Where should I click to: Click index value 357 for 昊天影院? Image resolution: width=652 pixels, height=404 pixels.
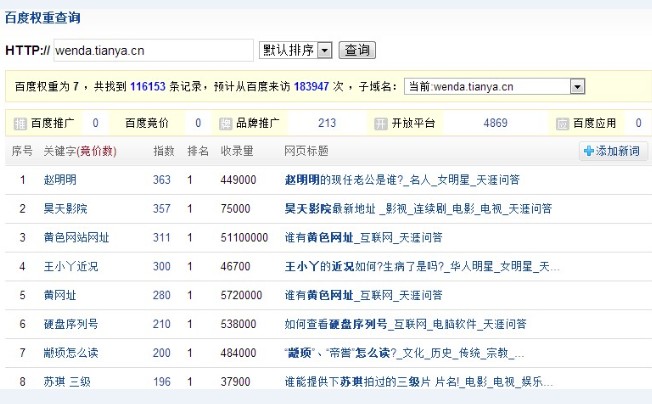click(x=162, y=208)
